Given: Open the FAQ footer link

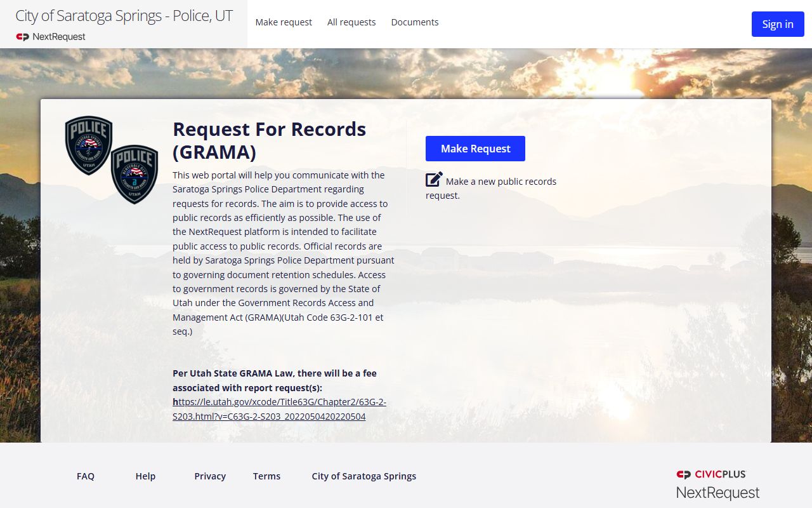Looking at the screenshot, I should click(x=86, y=476).
